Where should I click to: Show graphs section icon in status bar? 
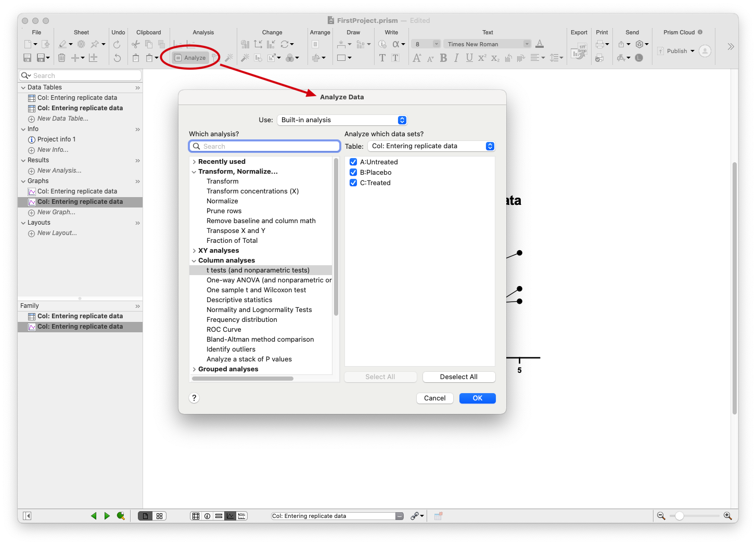(230, 516)
